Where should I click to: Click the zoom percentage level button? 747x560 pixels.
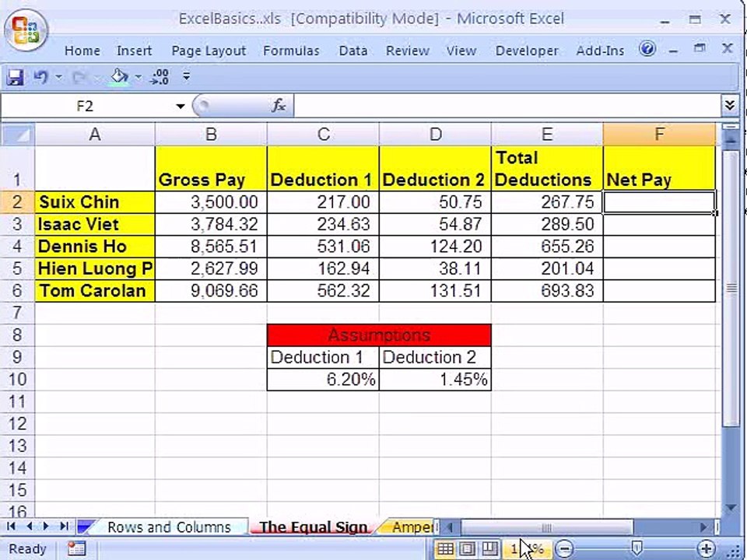click(527, 548)
